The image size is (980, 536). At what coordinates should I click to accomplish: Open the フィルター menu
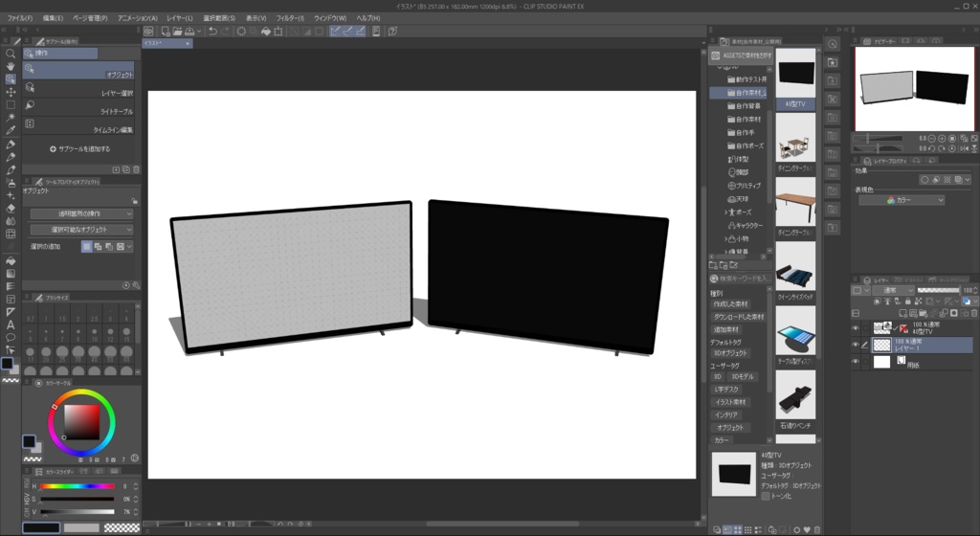[x=288, y=18]
